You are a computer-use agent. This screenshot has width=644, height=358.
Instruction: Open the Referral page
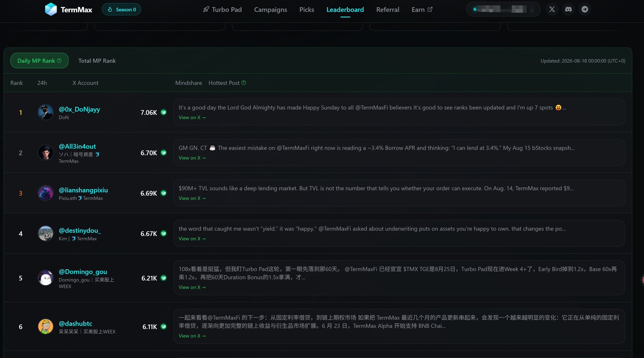388,10
